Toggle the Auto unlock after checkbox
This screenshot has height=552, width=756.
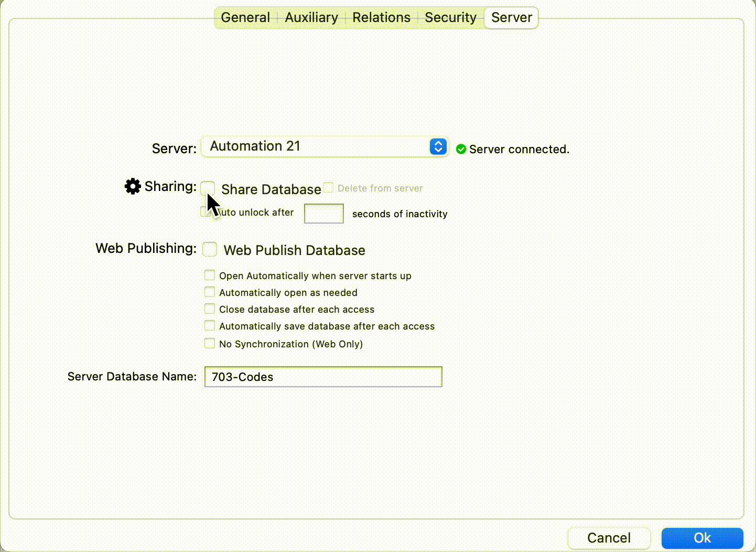point(205,212)
